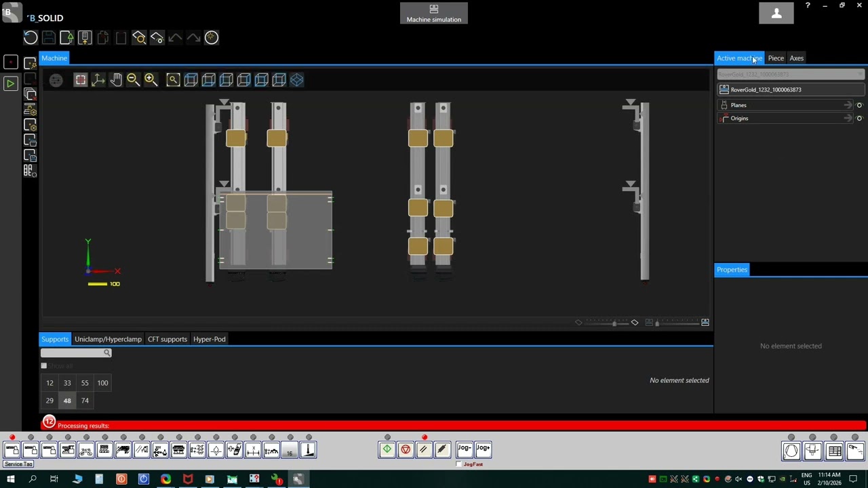
Task: Open Chrome from the taskbar
Action: 165,479
